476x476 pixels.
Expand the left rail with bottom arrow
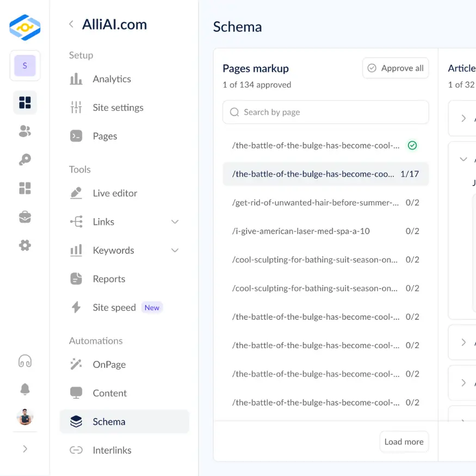tap(25, 449)
